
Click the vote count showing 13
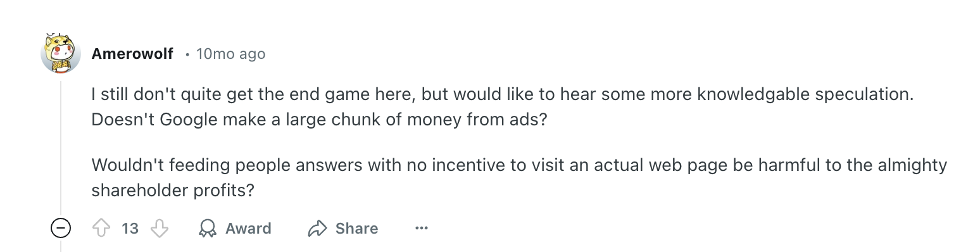130,229
